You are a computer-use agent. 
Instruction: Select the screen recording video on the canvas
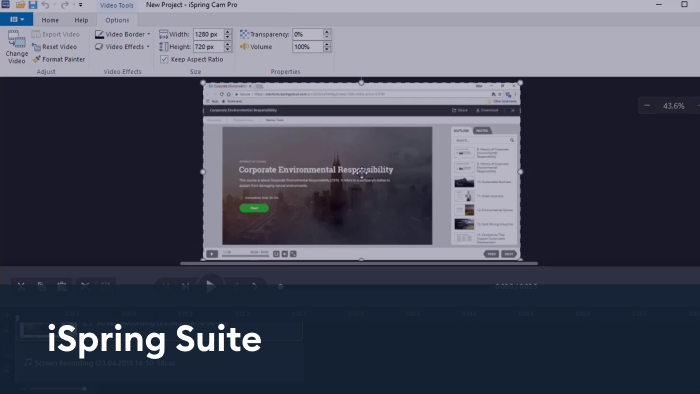click(362, 171)
